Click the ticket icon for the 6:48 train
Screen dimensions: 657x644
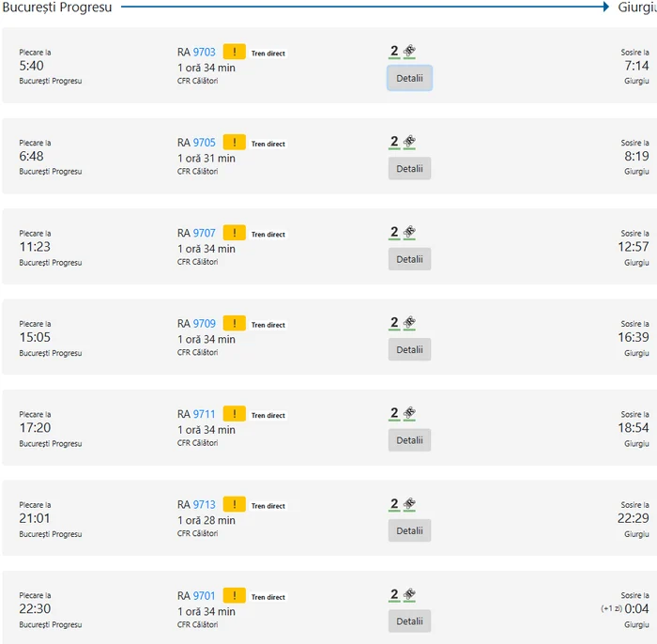409,142
